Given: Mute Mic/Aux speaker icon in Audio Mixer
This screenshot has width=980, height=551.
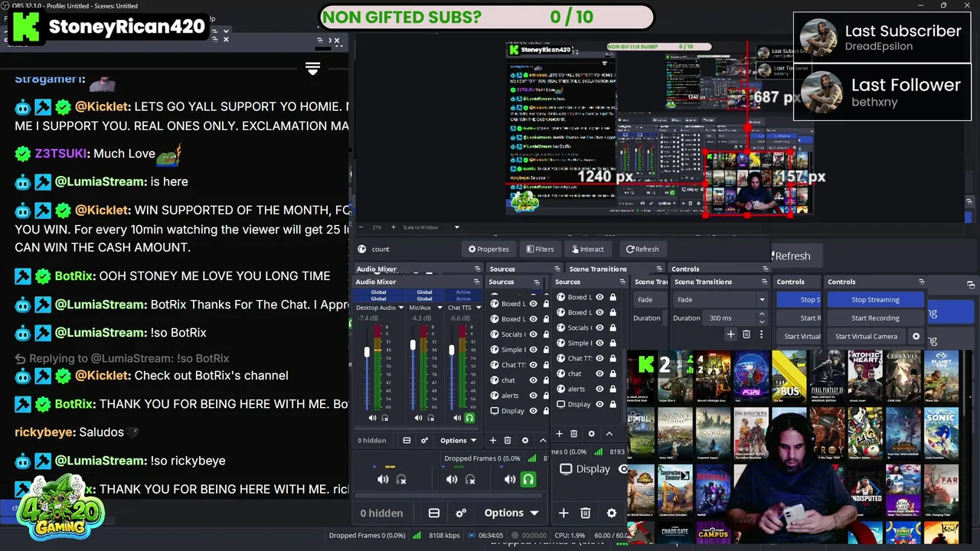Looking at the screenshot, I should tap(418, 418).
